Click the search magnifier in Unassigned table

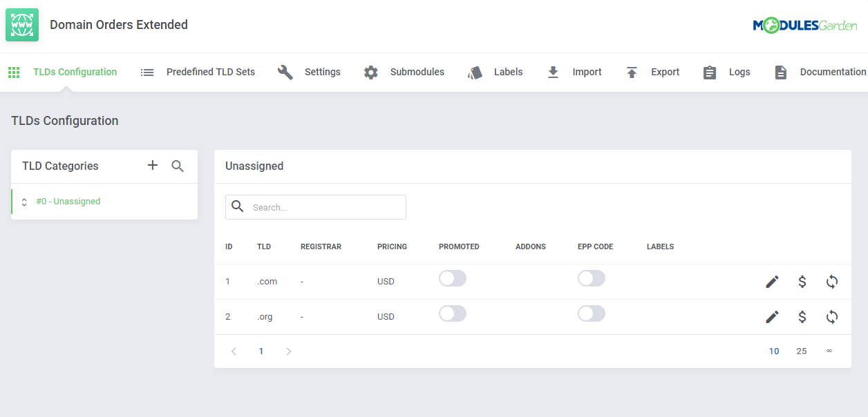coord(238,206)
